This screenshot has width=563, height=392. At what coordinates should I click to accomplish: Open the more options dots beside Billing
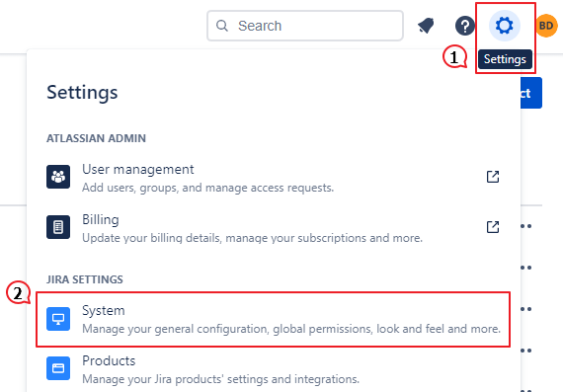click(526, 226)
